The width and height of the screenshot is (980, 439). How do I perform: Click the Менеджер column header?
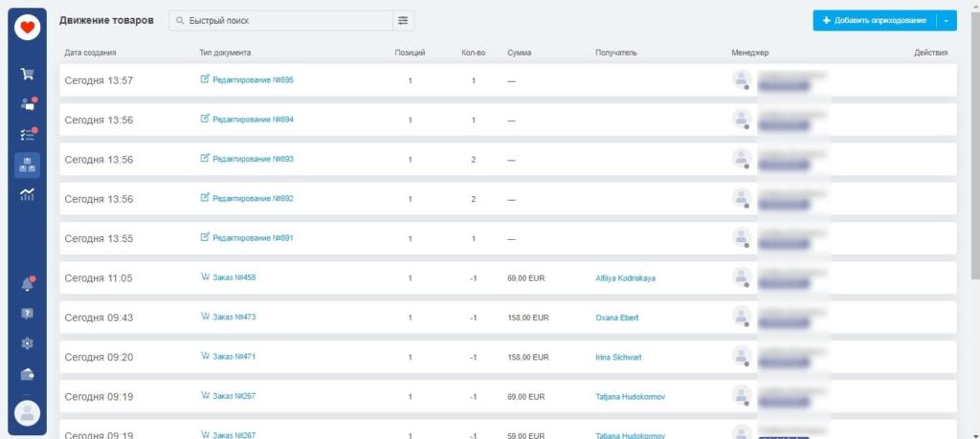coord(750,53)
